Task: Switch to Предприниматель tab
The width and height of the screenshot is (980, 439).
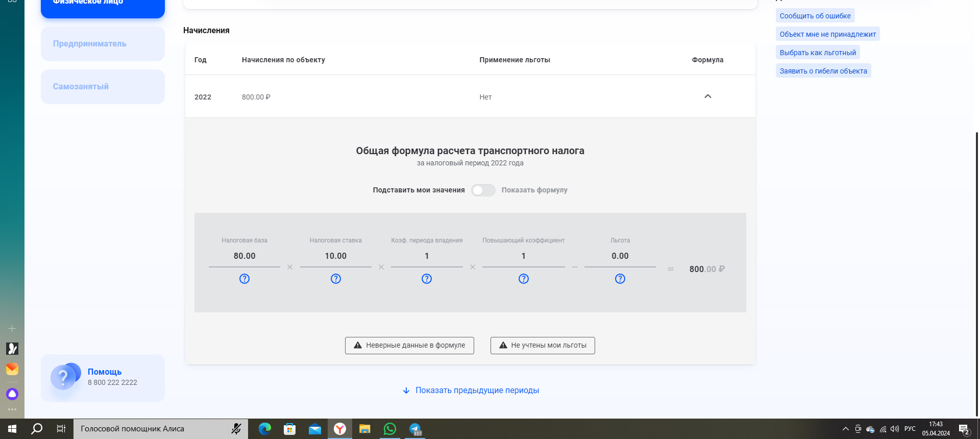Action: pos(103,44)
